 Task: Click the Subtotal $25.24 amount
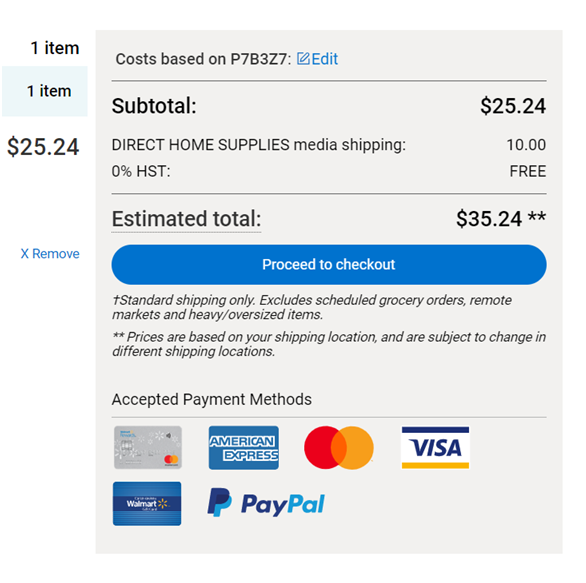pyautogui.click(x=513, y=106)
